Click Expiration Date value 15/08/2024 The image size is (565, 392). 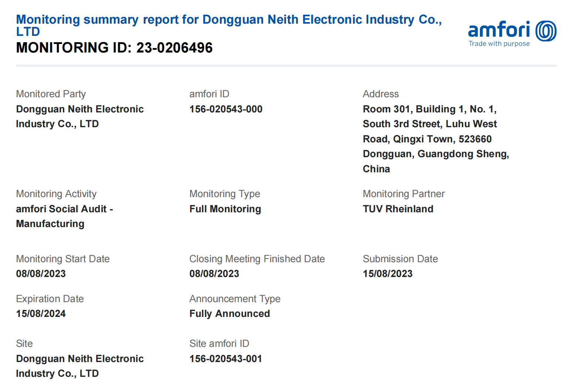(x=41, y=314)
